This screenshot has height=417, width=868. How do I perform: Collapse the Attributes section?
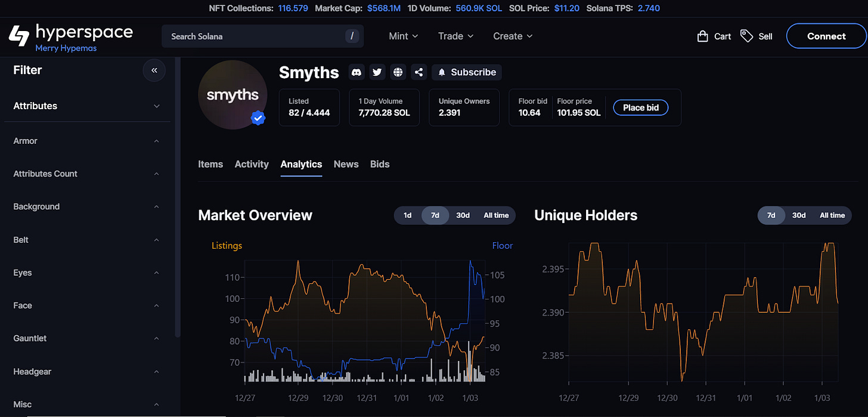(87, 106)
